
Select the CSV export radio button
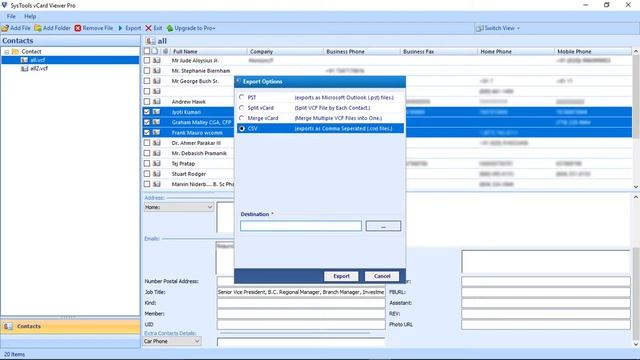pyautogui.click(x=242, y=128)
